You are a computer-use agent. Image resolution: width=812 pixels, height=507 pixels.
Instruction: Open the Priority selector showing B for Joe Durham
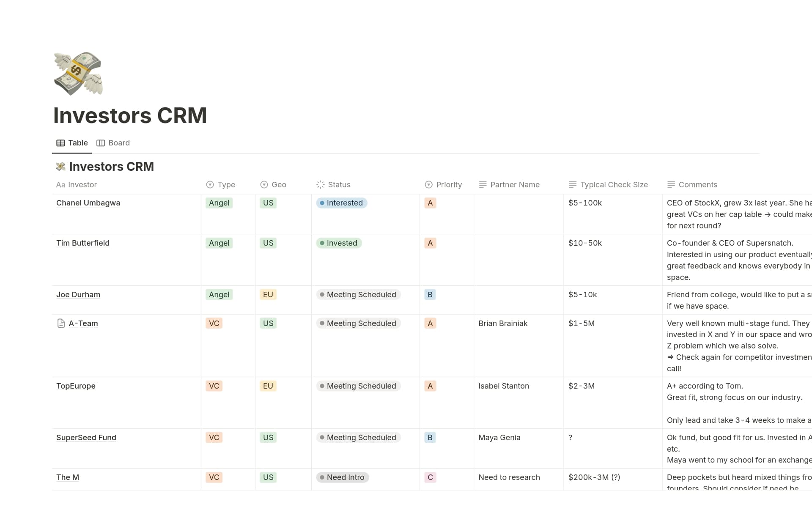point(430,295)
